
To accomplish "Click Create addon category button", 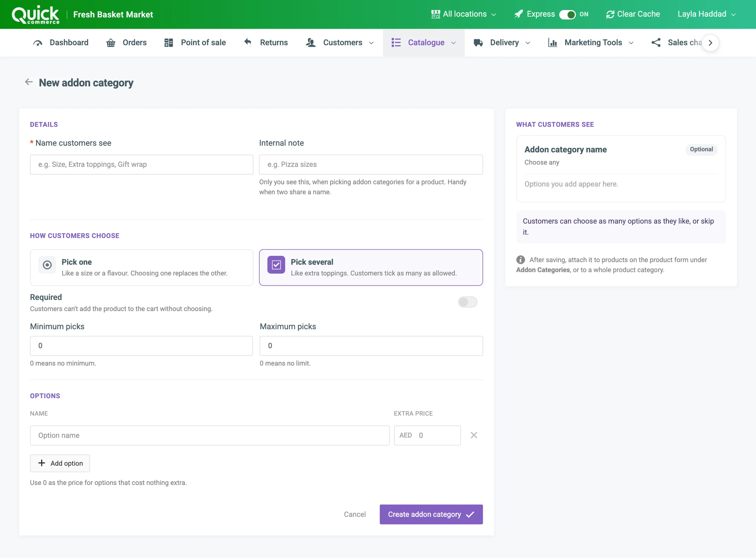I will point(431,514).
